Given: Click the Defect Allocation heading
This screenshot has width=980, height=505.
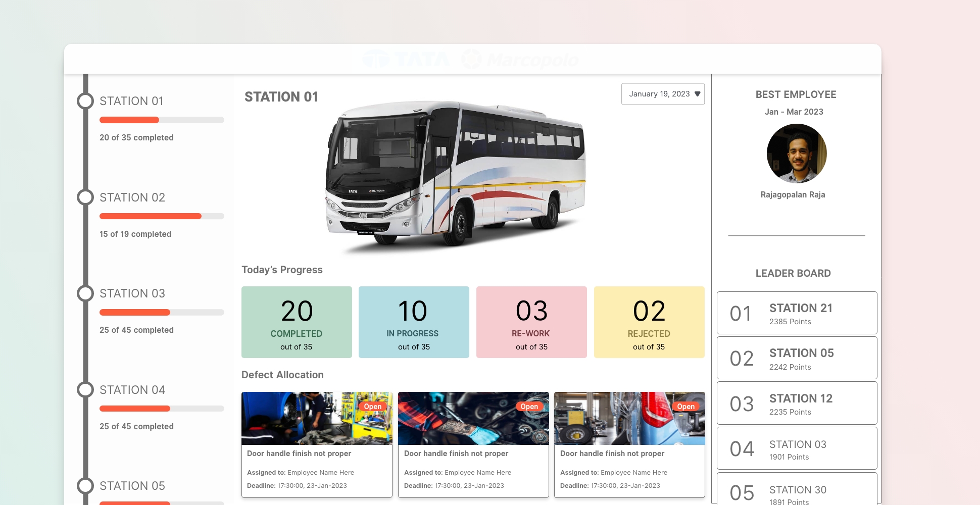Looking at the screenshot, I should pyautogui.click(x=282, y=375).
